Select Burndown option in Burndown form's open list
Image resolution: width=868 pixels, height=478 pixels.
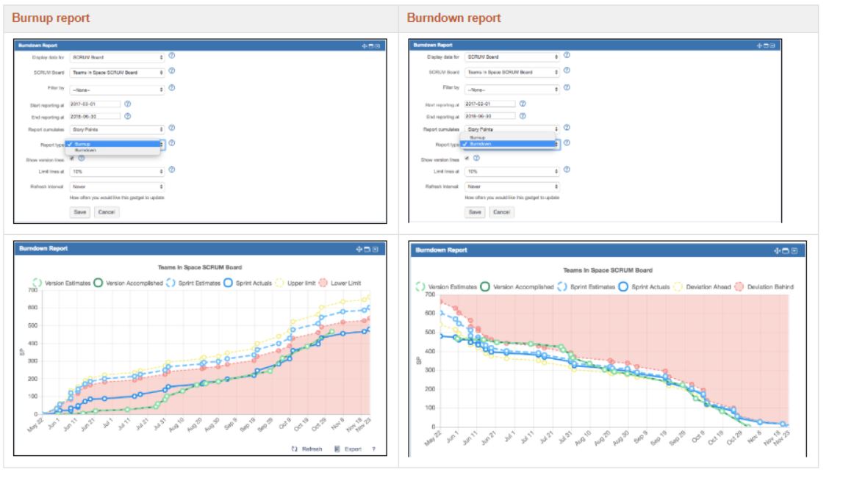coord(508,144)
